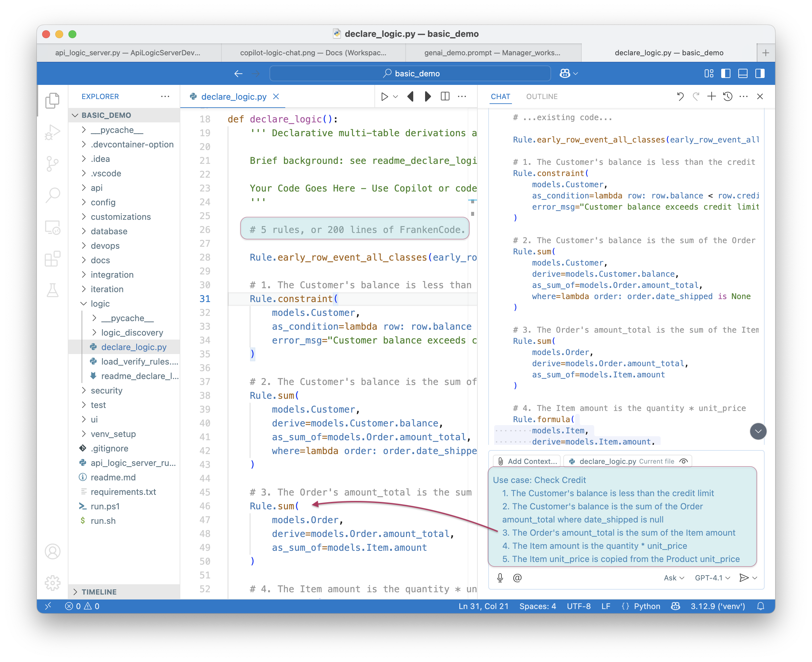
Task: Start voice chat with microphone icon
Action: [x=500, y=578]
